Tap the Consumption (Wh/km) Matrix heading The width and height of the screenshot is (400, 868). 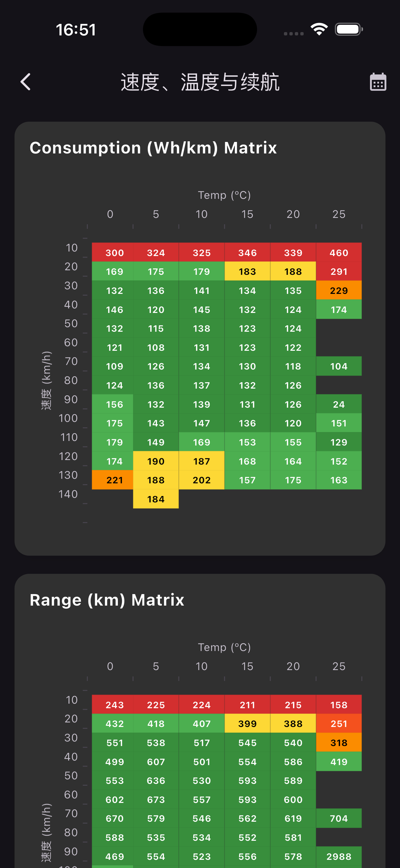coord(153,148)
